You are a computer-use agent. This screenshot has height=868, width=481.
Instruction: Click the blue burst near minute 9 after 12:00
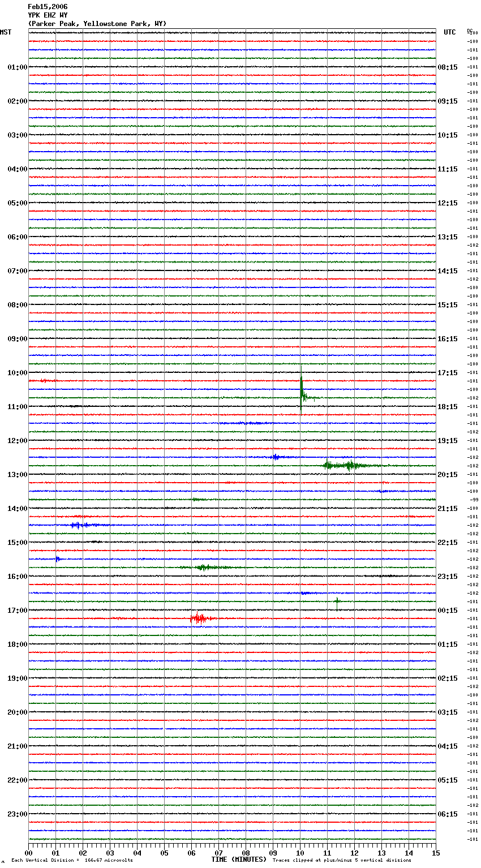pos(277,457)
